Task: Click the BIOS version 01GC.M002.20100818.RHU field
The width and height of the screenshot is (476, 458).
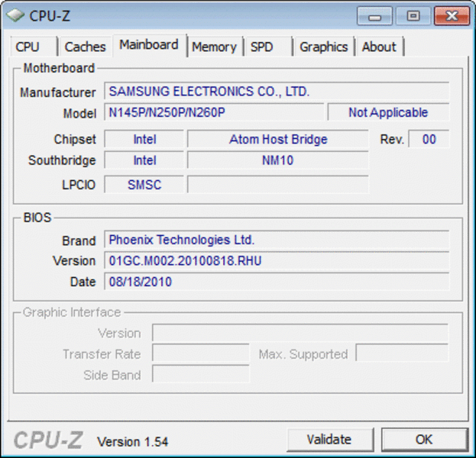Action: 277,260
